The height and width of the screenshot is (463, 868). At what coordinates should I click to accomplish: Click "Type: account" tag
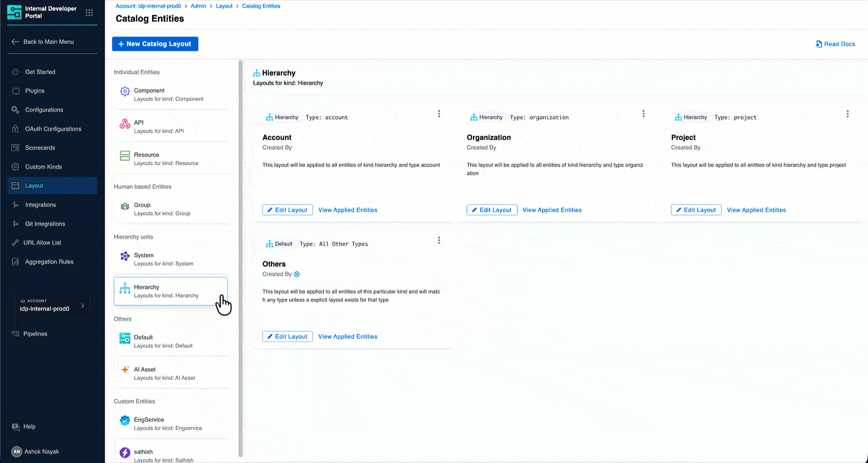[327, 117]
